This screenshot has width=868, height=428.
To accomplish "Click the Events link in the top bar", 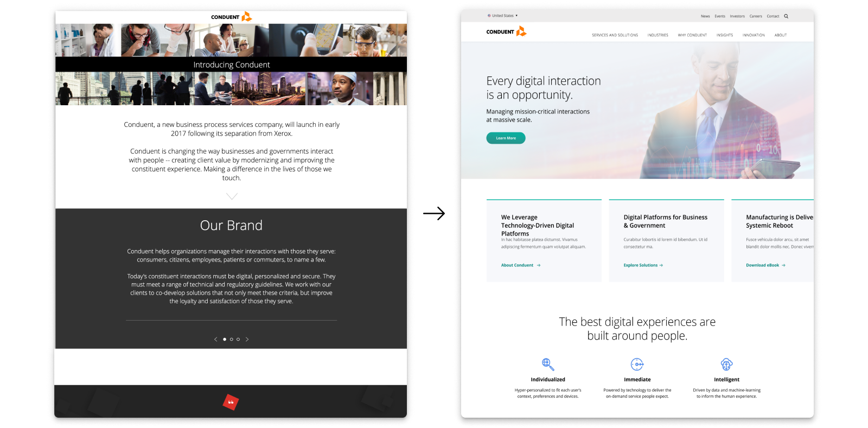I will click(x=720, y=16).
